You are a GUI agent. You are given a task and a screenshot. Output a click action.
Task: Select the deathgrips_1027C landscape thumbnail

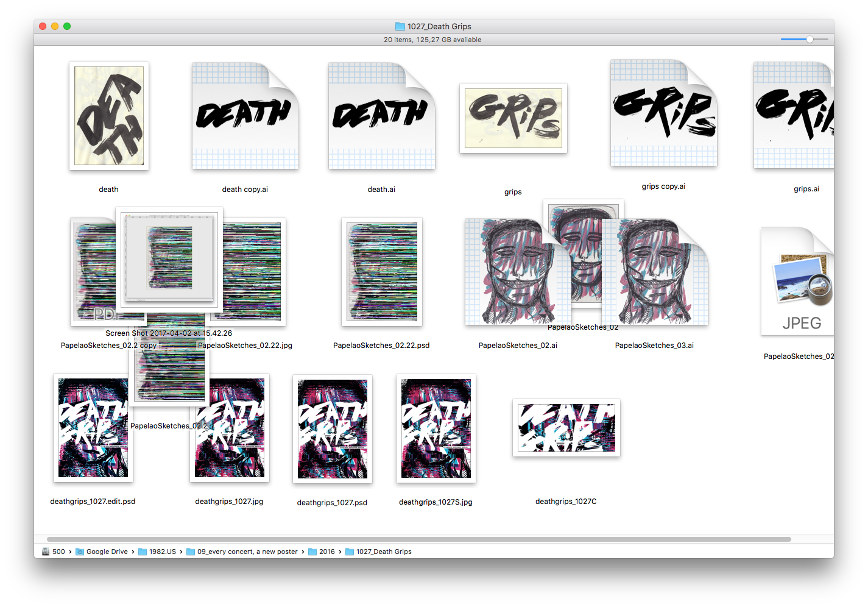click(566, 428)
